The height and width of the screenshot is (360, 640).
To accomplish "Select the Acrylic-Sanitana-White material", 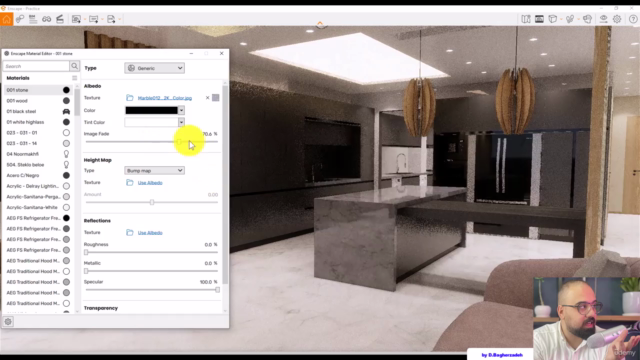I will 38,207.
